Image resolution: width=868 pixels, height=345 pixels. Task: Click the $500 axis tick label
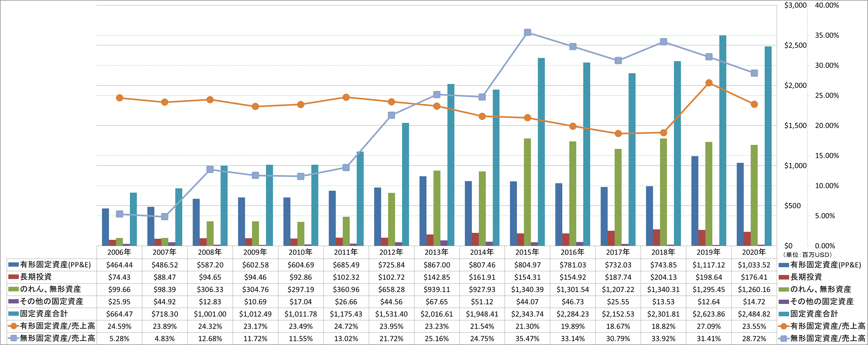pos(793,205)
